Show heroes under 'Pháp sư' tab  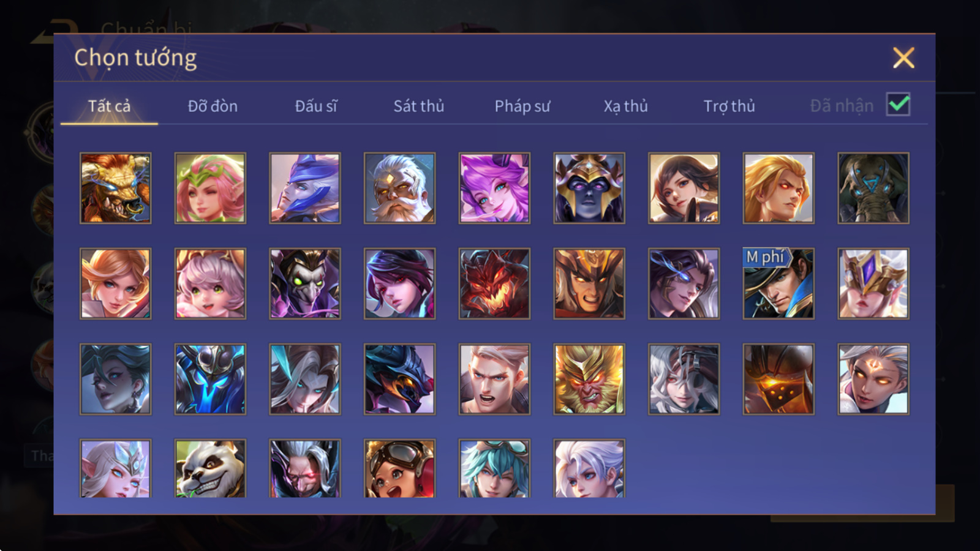[522, 106]
